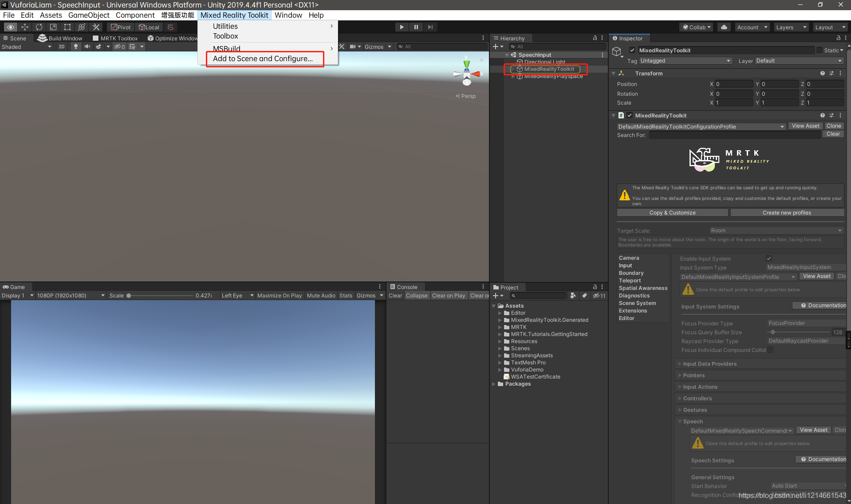The image size is (851, 504).
Task: Toggle scene audio speaker icon
Action: click(87, 47)
